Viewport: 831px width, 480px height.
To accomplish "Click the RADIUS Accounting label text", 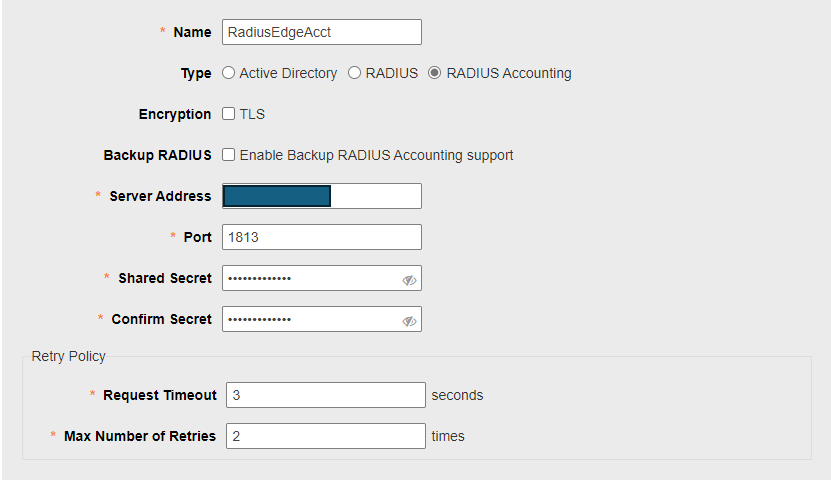I will pyautogui.click(x=509, y=73).
